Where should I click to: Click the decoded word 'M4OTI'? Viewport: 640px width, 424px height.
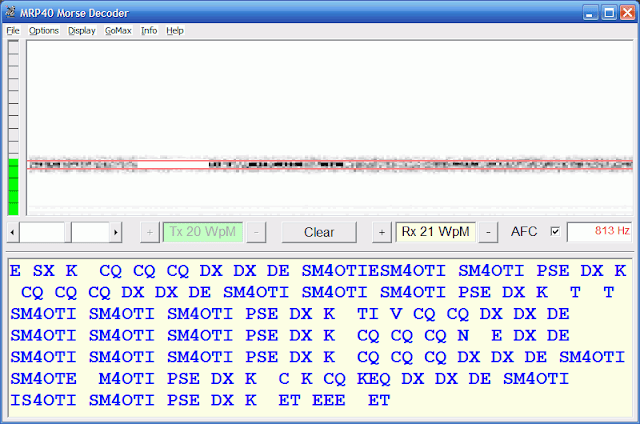(x=126, y=379)
